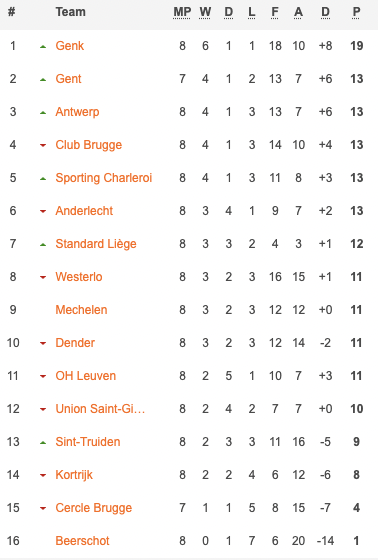Click the red down arrow next to Cercle Brugge
This screenshot has height=560, width=378.
tap(43, 508)
